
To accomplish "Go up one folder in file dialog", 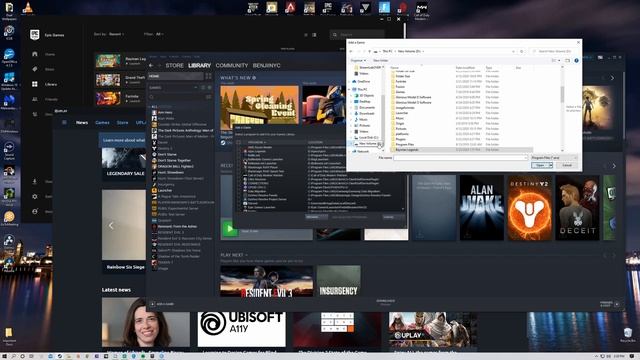I will point(369,51).
